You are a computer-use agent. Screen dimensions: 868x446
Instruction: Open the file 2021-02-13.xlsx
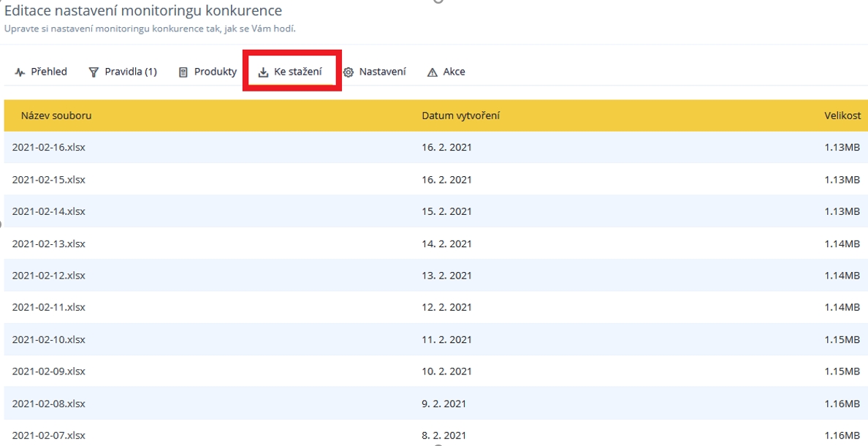[49, 243]
